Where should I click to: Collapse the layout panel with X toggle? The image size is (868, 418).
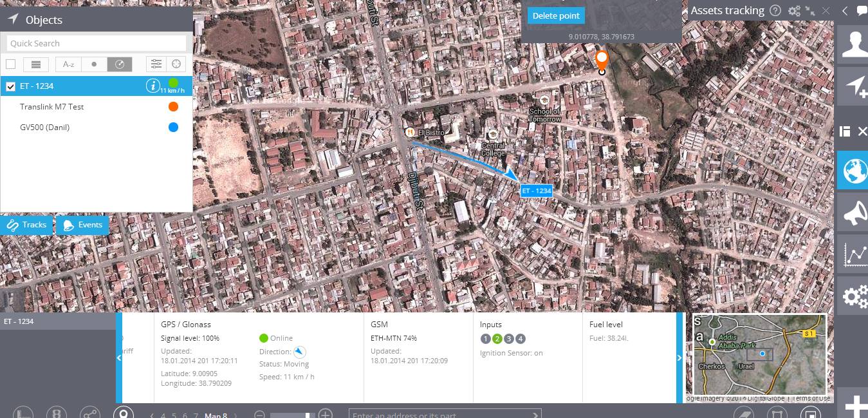coord(863,131)
